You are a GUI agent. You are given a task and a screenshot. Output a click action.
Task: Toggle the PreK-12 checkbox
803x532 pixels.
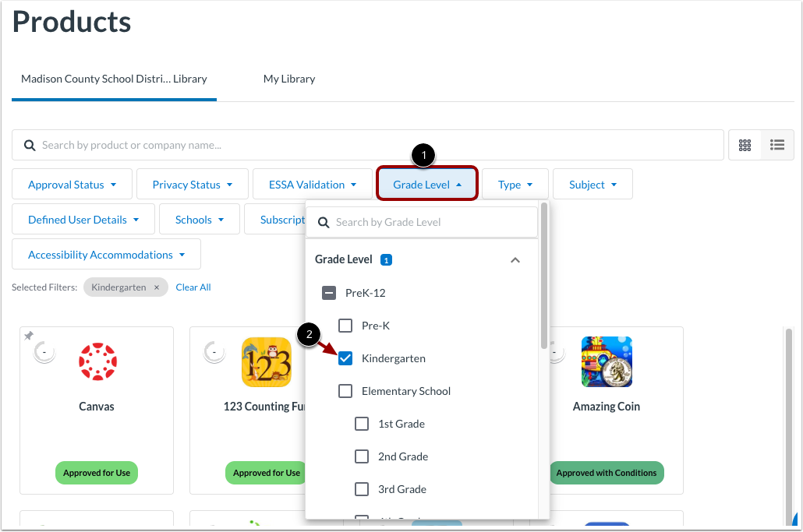[x=329, y=293]
